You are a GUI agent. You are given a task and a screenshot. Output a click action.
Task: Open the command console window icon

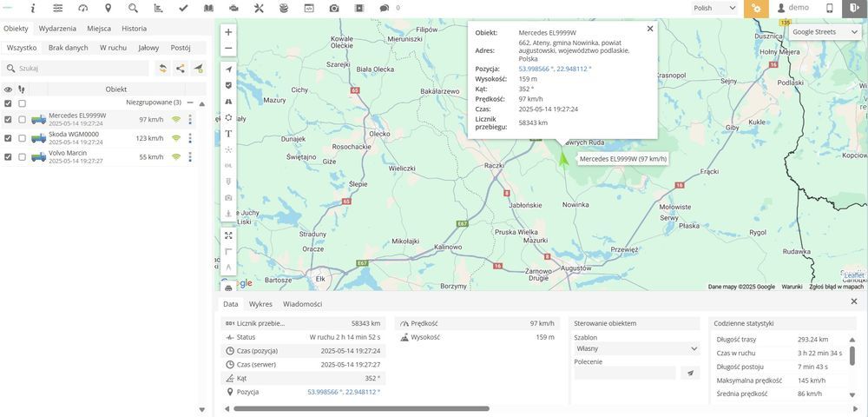[309, 9]
